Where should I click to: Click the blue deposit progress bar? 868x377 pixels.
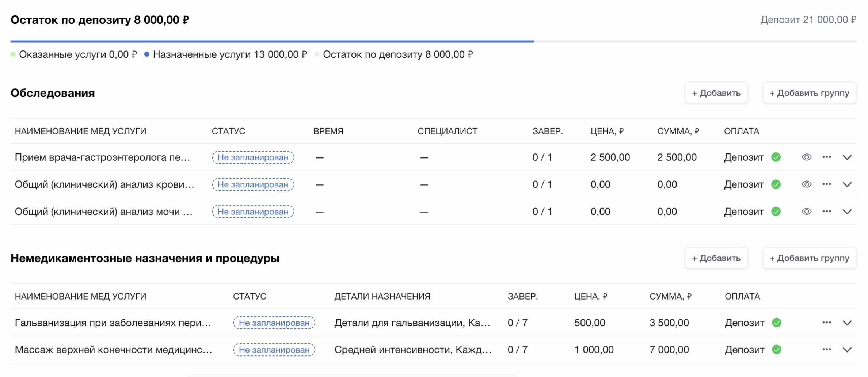tap(272, 41)
